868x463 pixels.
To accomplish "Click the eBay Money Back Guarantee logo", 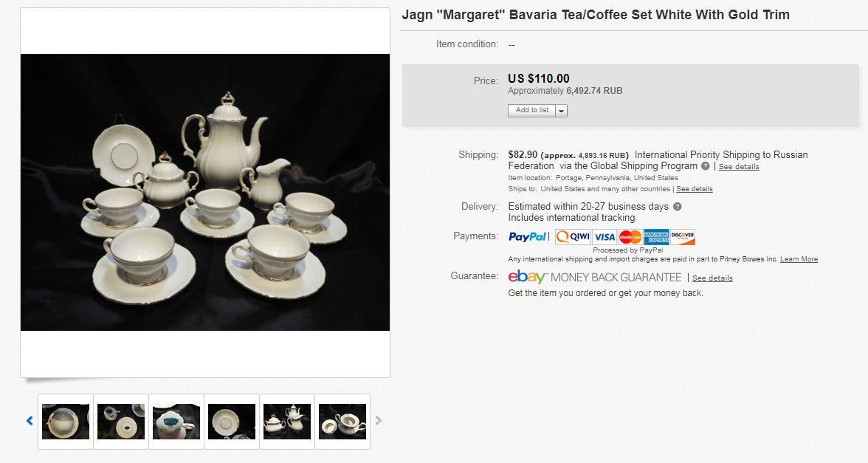I will point(595,277).
